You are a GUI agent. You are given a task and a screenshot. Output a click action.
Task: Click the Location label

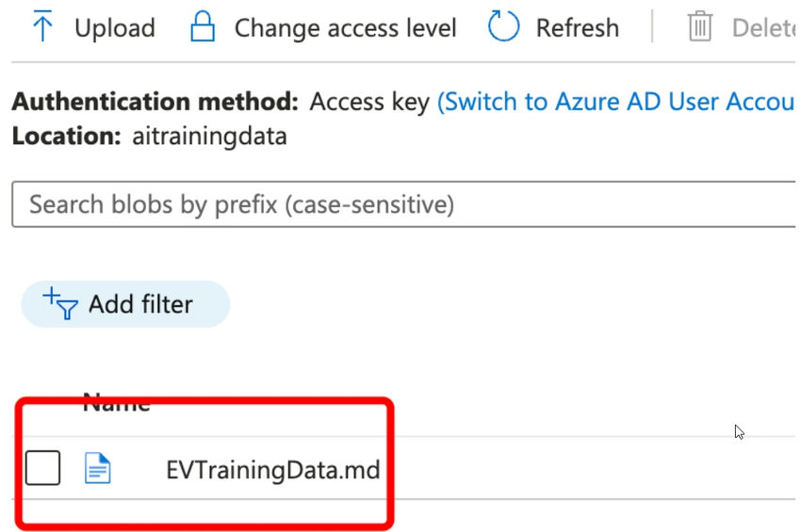click(66, 136)
